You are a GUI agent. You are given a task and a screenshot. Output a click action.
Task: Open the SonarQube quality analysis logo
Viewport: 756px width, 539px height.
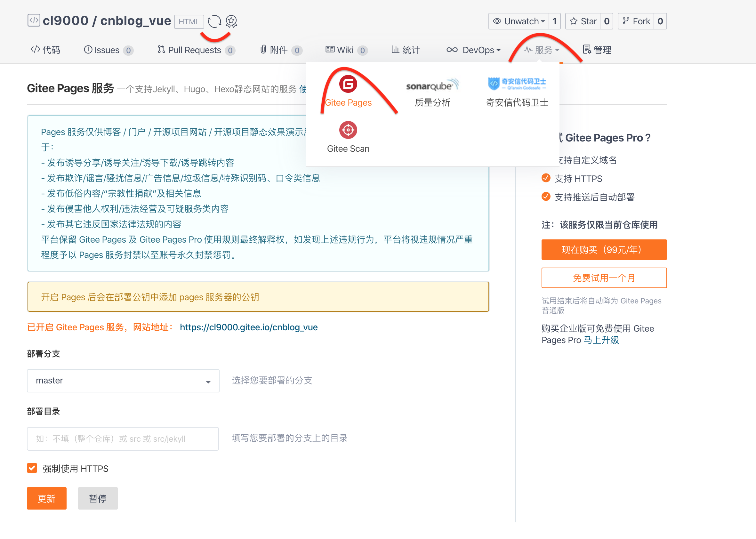pos(432,85)
